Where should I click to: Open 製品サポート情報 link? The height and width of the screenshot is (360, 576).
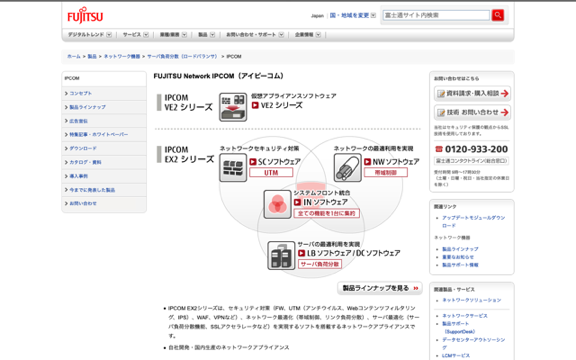[x=460, y=265]
